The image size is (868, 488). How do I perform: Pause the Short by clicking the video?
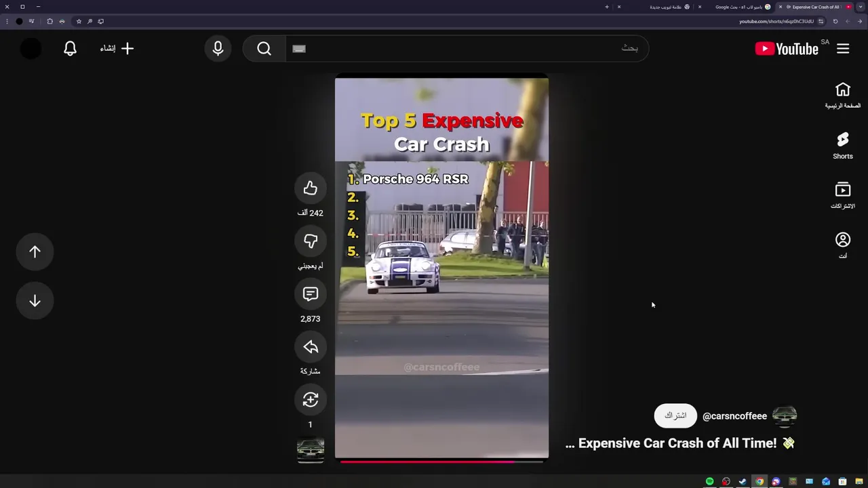click(x=441, y=268)
